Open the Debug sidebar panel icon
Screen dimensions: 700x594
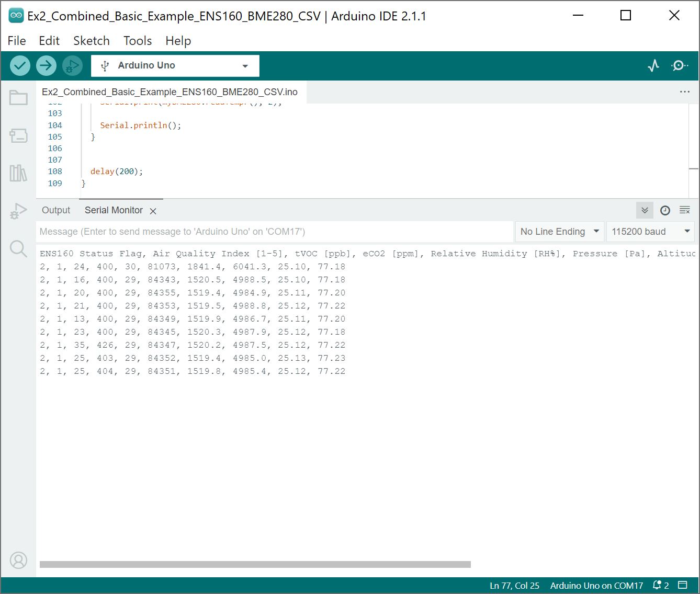18,211
